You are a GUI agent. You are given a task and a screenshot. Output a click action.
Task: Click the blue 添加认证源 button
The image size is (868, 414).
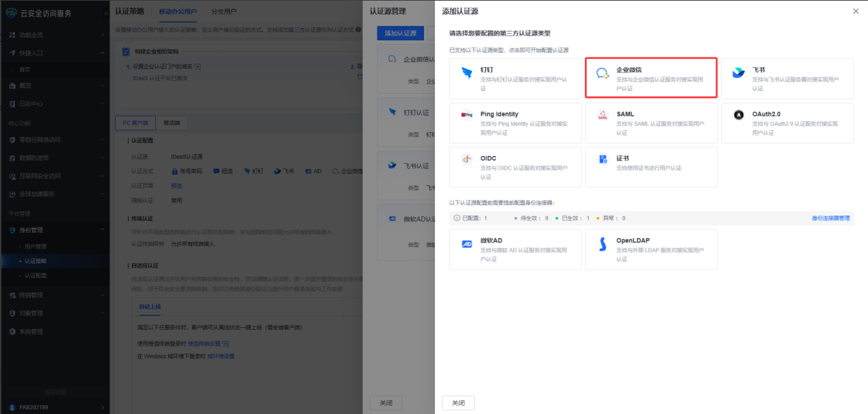[400, 33]
